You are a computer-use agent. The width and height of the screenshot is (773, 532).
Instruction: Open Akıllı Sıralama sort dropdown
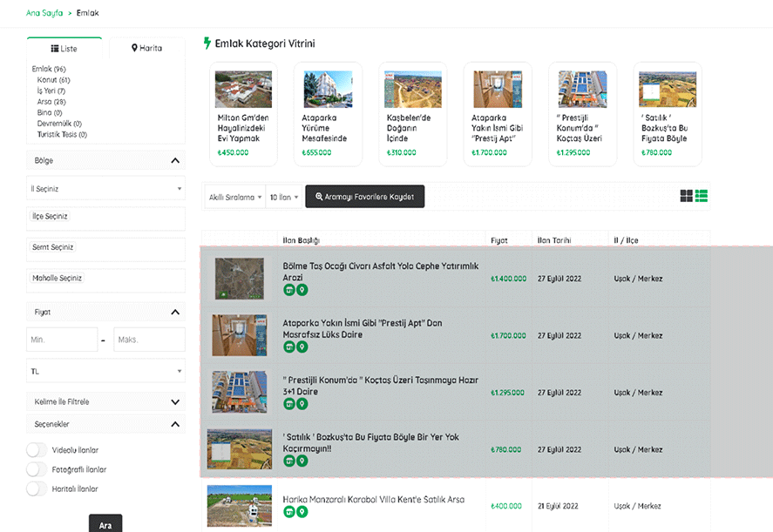pos(234,198)
